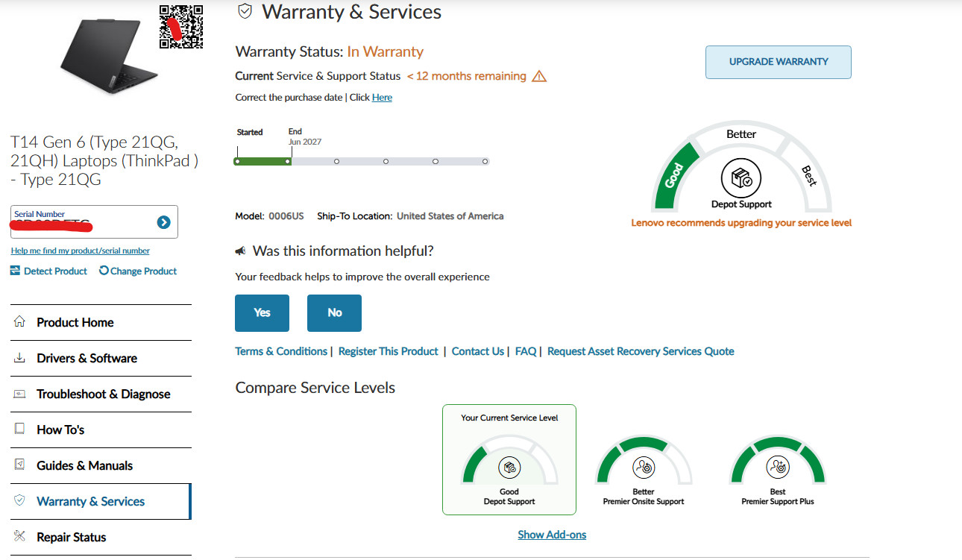Click the Best segment of large gauge
This screenshot has height=560, width=962.
coord(810,176)
